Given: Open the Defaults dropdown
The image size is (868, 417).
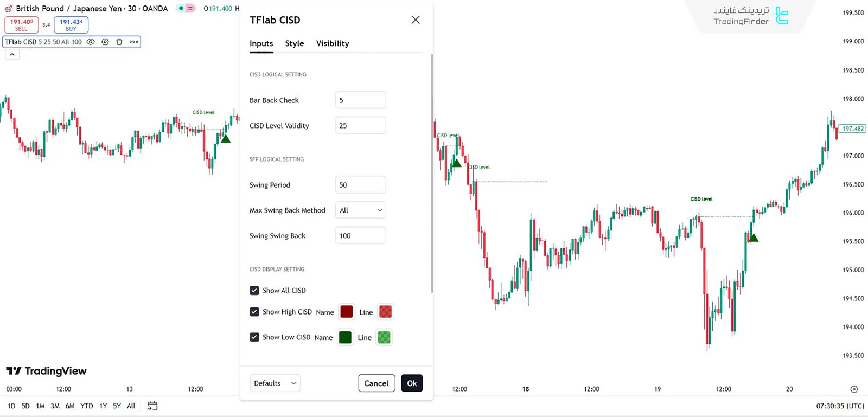Looking at the screenshot, I should pyautogui.click(x=274, y=383).
